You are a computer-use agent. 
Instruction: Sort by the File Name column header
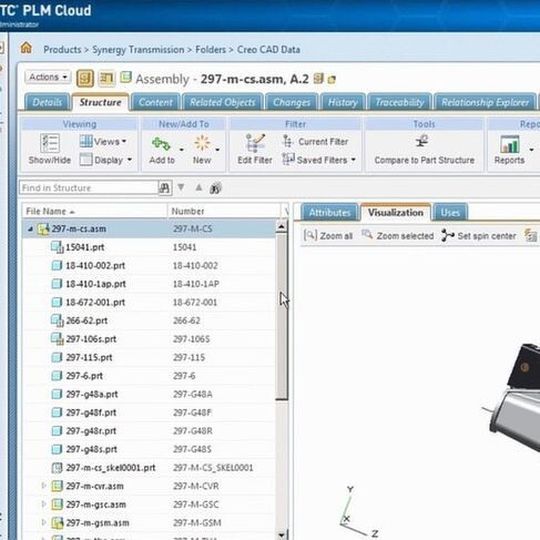[x=95, y=211]
